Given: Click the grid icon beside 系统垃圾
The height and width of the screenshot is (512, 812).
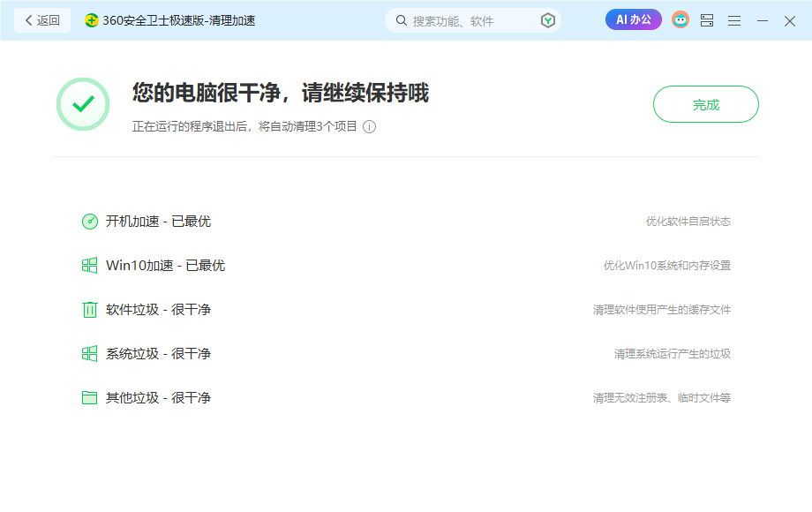Looking at the screenshot, I should point(88,353).
